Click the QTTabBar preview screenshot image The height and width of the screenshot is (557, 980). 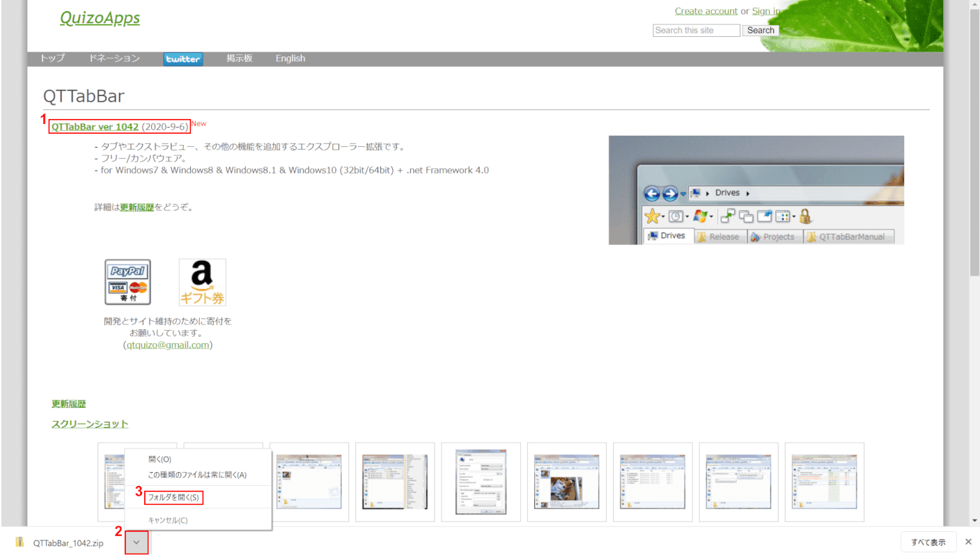pos(756,190)
